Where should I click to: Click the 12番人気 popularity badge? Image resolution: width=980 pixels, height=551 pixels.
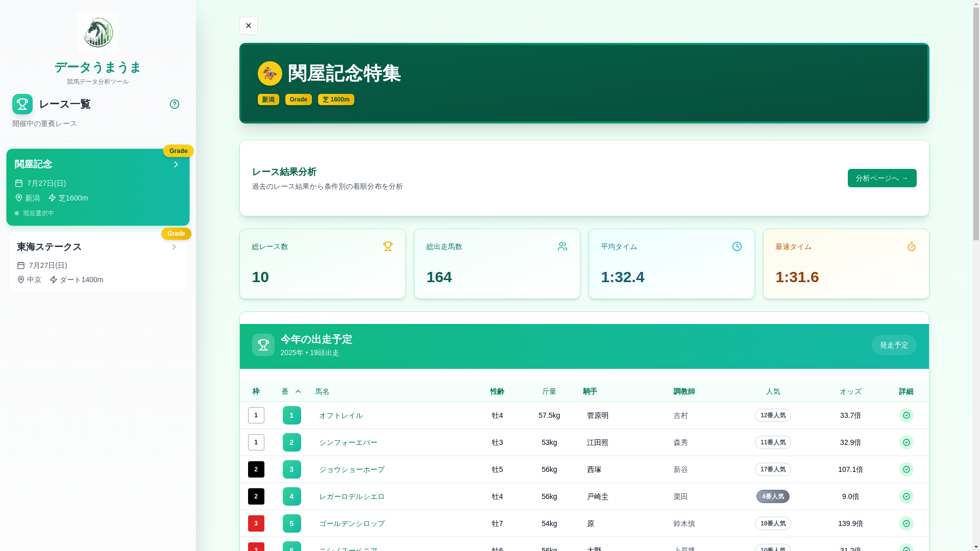[x=773, y=415]
